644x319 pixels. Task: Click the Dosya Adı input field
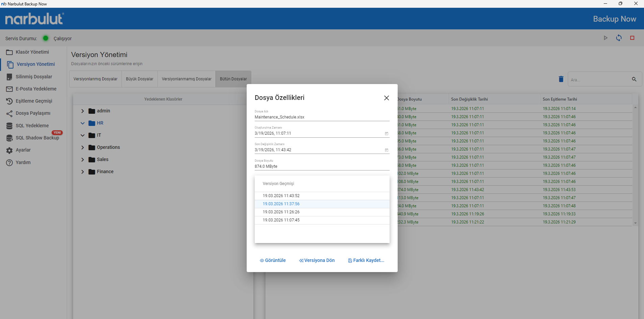[x=321, y=117]
